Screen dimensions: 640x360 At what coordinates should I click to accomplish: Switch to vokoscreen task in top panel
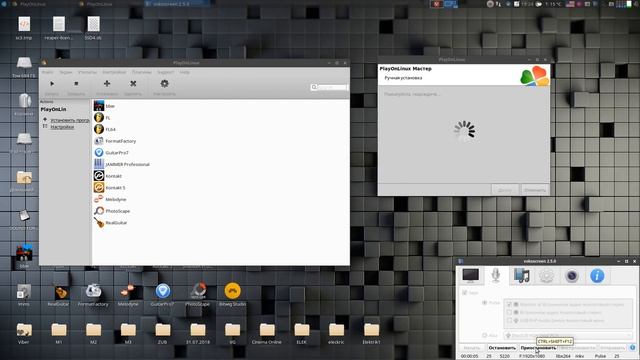[x=178, y=4]
